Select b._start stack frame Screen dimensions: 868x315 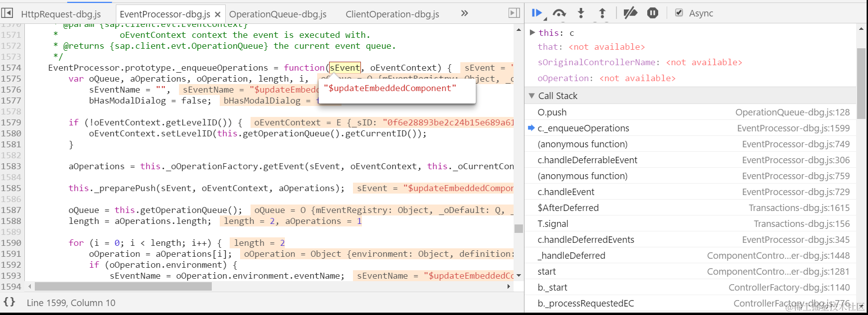tap(691, 287)
